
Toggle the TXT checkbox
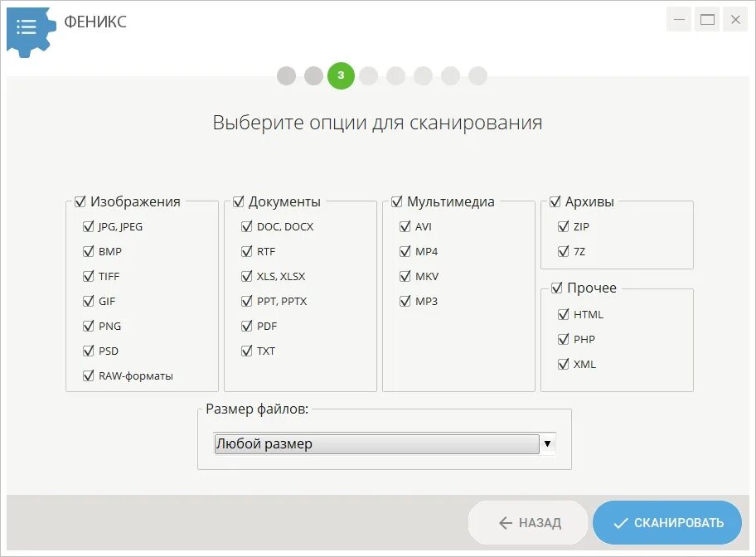tap(246, 351)
